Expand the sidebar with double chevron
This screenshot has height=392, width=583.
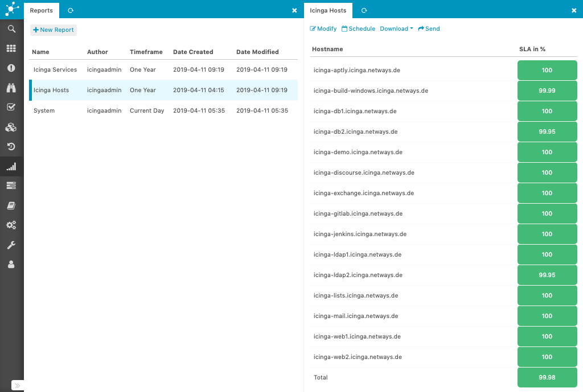(x=18, y=386)
